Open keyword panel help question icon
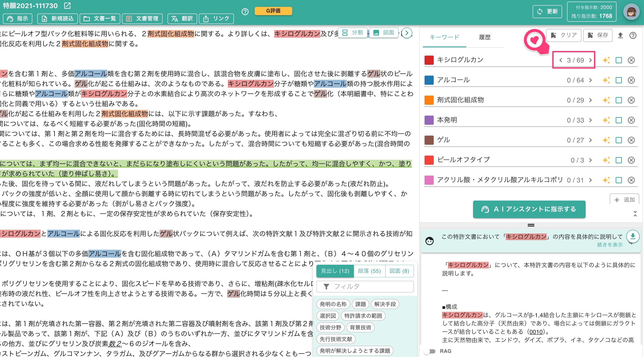The height and width of the screenshot is (357, 644). (x=633, y=35)
